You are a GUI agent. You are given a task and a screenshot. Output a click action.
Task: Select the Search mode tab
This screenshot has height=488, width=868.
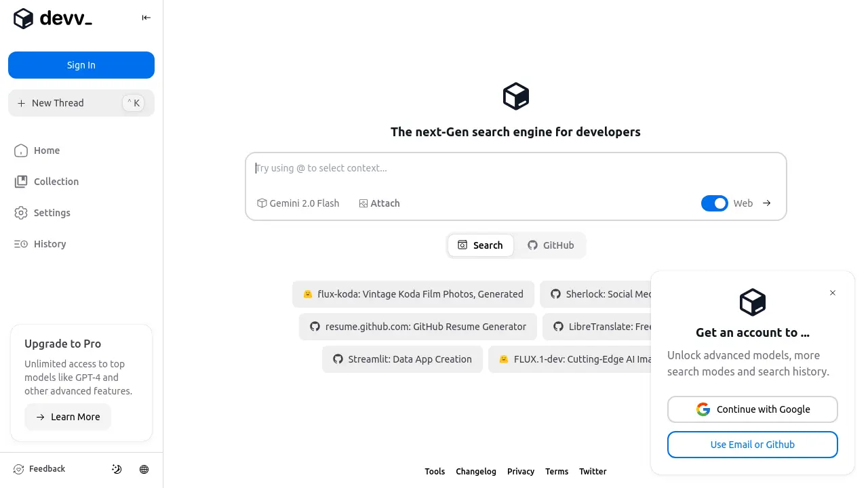[480, 245]
